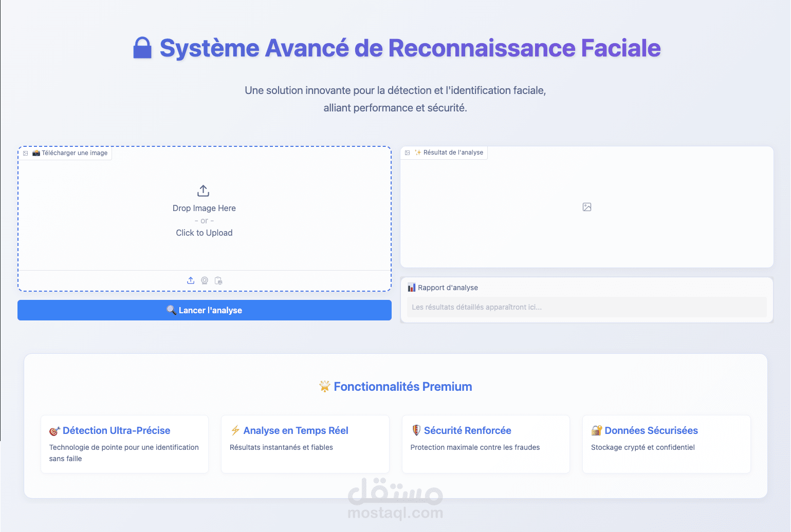Click the bar chart icon beside Rapport d'analyse
The width and height of the screenshot is (791, 532).
tap(412, 287)
